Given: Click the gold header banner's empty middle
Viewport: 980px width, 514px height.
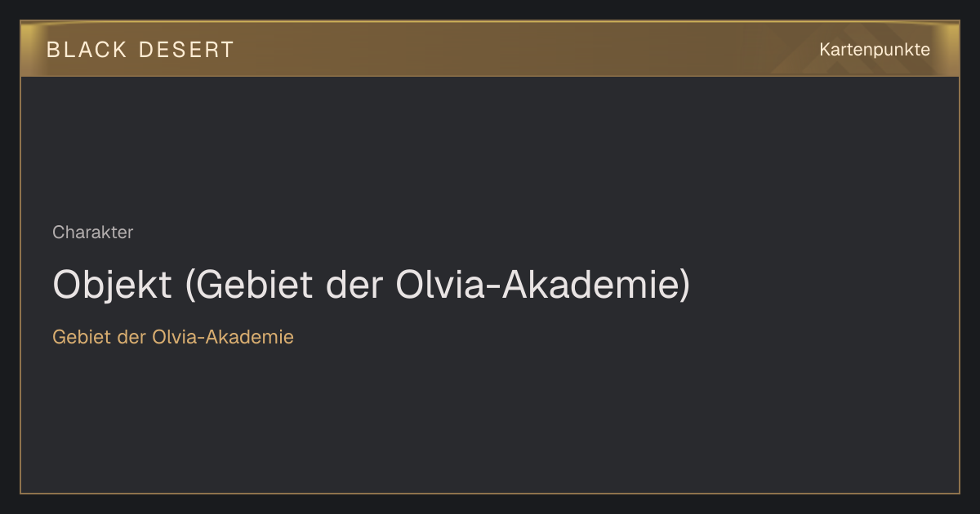Looking at the screenshot, I should 523,49.
